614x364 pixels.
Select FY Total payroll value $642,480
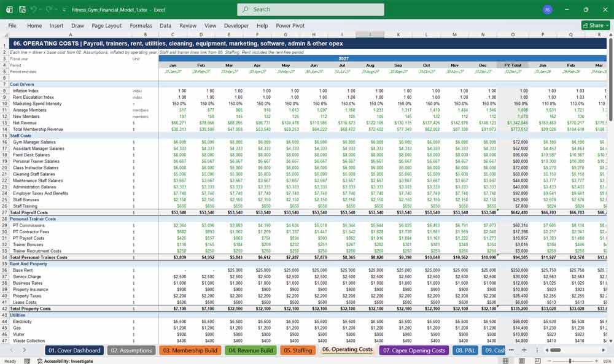tap(518, 212)
